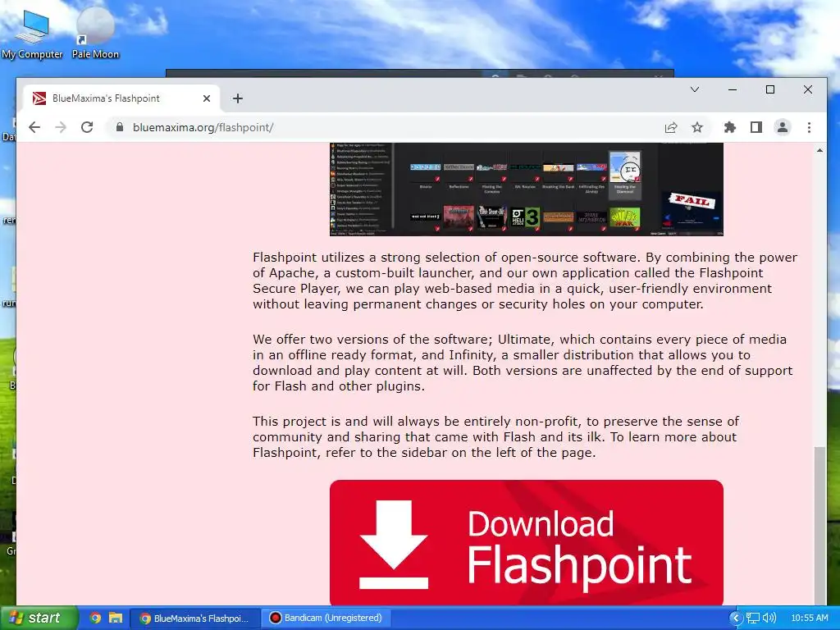Reload the Flashpoint page
The height and width of the screenshot is (630, 840).
pos(87,127)
